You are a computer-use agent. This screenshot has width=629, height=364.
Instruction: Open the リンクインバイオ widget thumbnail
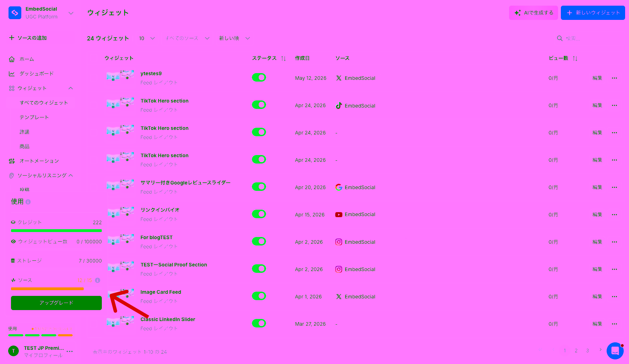pos(120,212)
